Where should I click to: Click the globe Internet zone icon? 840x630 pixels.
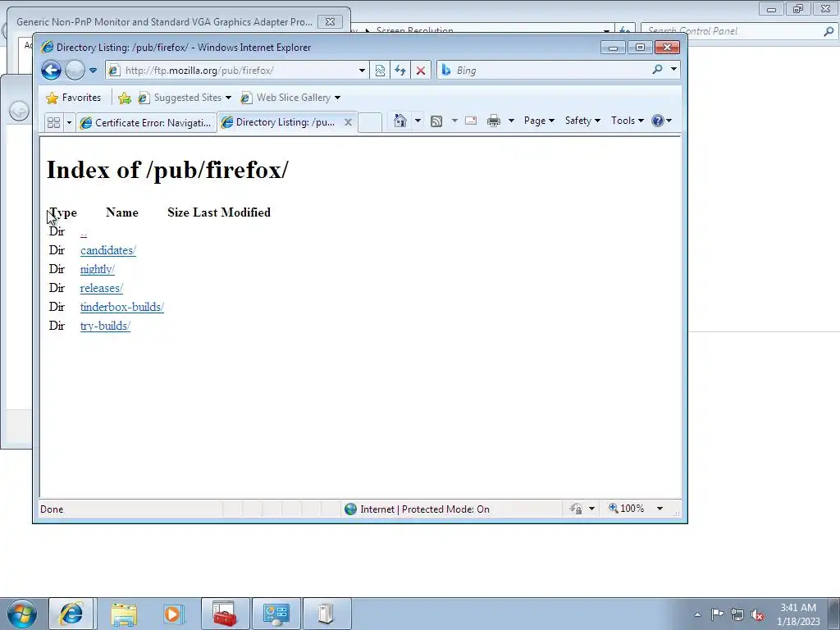pos(350,509)
